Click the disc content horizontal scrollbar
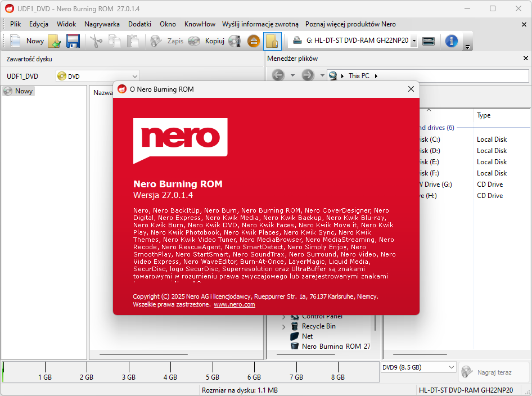Image resolution: width=532 pixels, height=396 pixels. pos(143,354)
